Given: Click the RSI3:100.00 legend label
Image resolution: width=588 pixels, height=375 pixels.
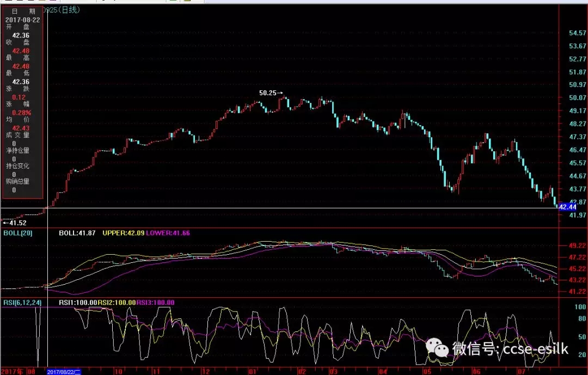Looking at the screenshot, I should [x=155, y=303].
